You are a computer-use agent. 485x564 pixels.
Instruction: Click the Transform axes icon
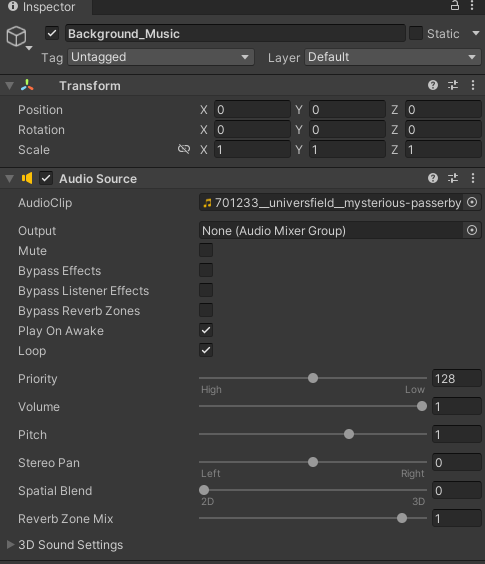pos(27,85)
